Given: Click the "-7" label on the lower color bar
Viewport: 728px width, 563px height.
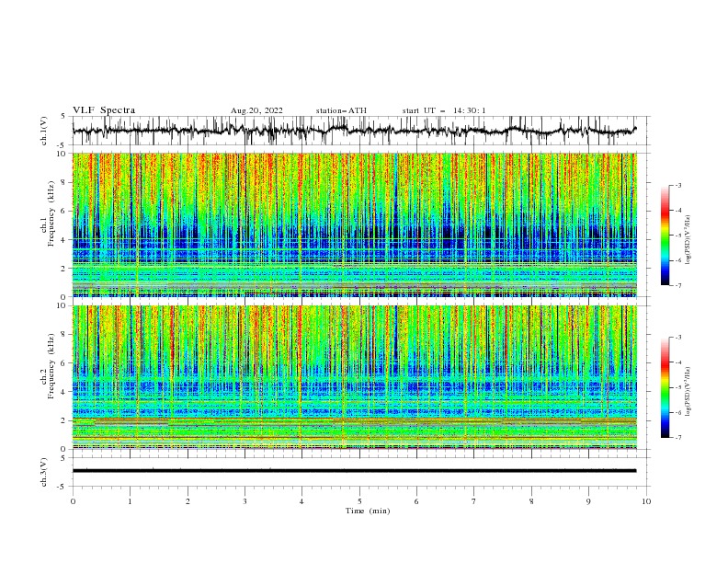Looking at the screenshot, I should click(678, 438).
